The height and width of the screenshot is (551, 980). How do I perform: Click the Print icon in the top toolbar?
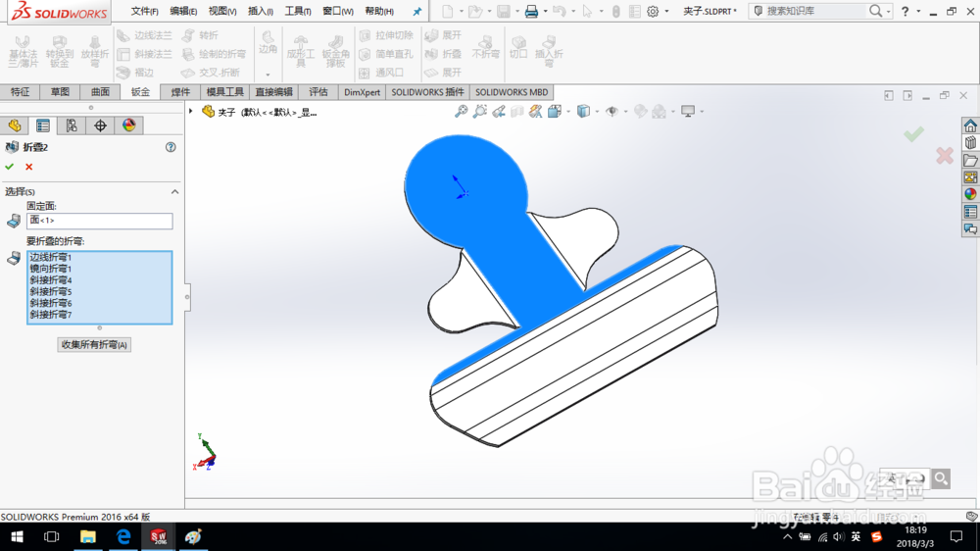point(531,11)
